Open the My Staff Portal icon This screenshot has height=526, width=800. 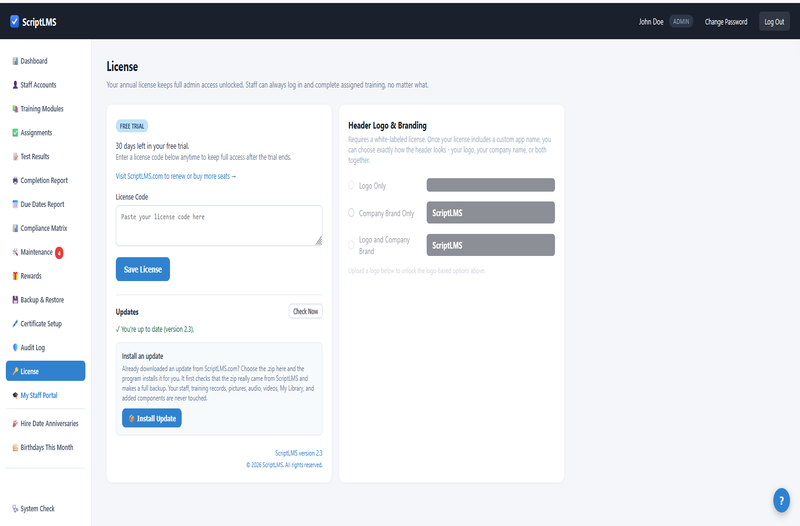click(15, 395)
